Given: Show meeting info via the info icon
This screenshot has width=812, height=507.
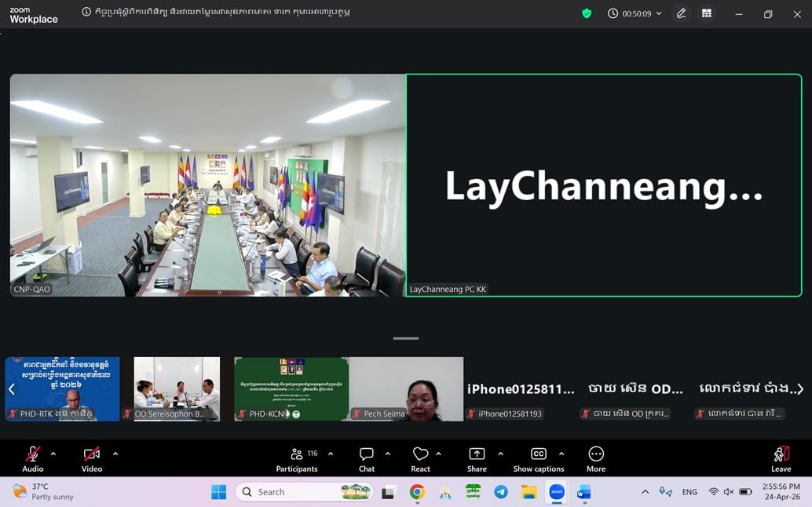Looking at the screenshot, I should (86, 12).
